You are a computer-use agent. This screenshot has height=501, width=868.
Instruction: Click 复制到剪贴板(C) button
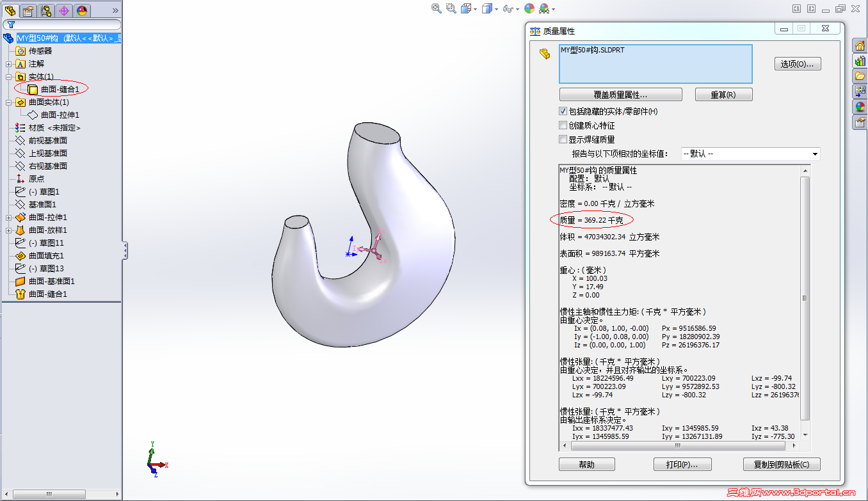tap(782, 464)
